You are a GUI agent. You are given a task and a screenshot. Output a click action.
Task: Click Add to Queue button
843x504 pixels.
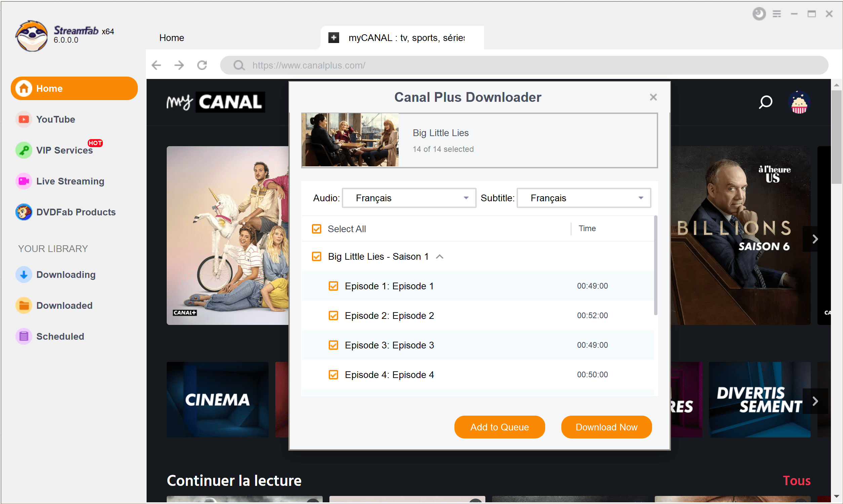(x=499, y=427)
